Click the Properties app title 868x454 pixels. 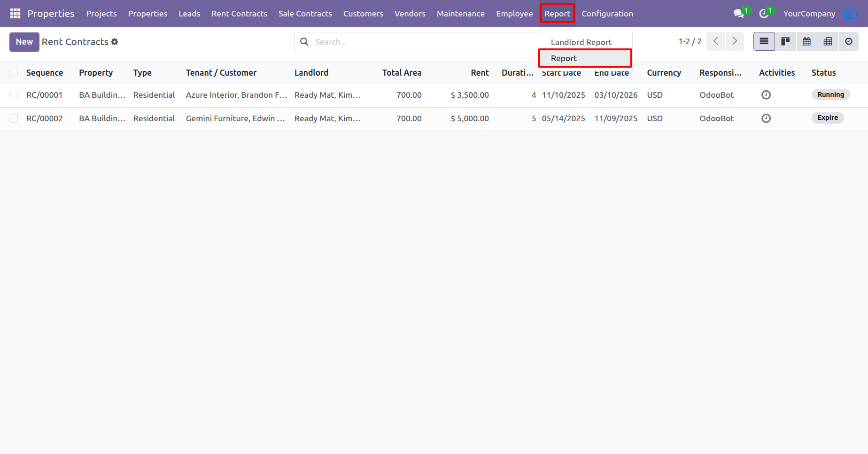(51, 14)
